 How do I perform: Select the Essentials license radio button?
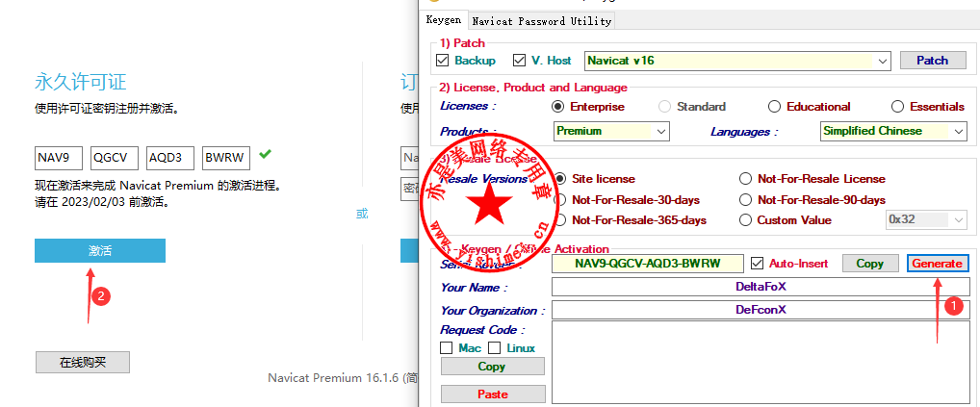[898, 107]
